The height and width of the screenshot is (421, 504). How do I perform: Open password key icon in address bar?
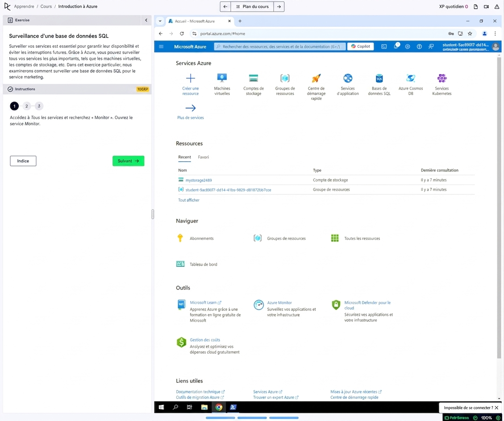451,33
